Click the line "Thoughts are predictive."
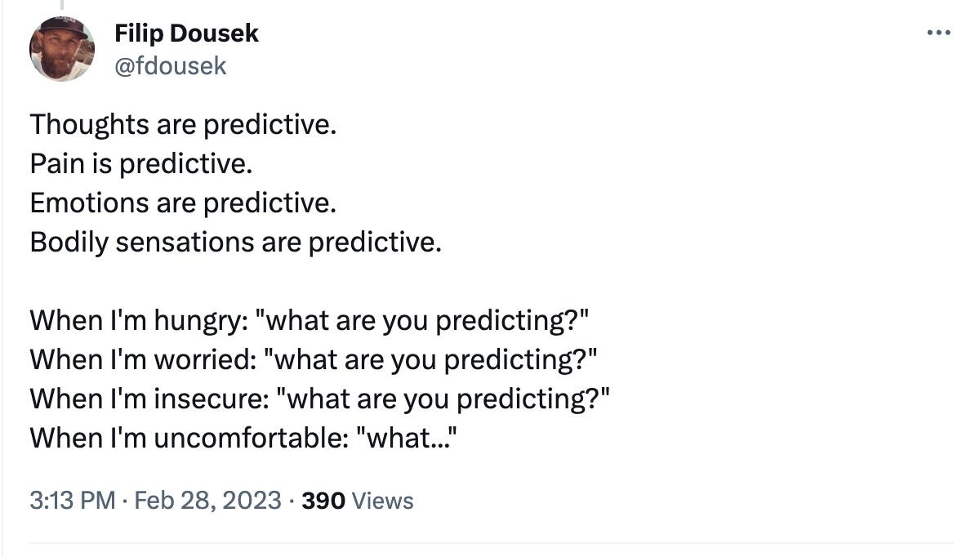The height and width of the screenshot is (557, 980). pos(183,124)
